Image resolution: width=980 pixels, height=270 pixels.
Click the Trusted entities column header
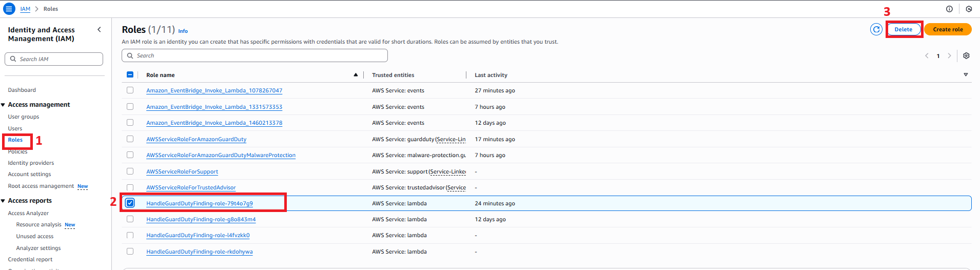click(x=393, y=75)
